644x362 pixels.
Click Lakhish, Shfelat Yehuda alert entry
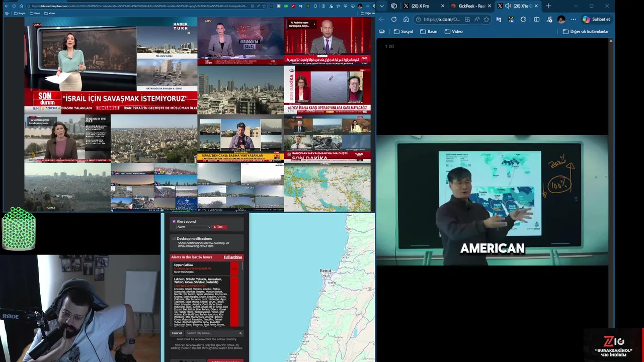205,302
